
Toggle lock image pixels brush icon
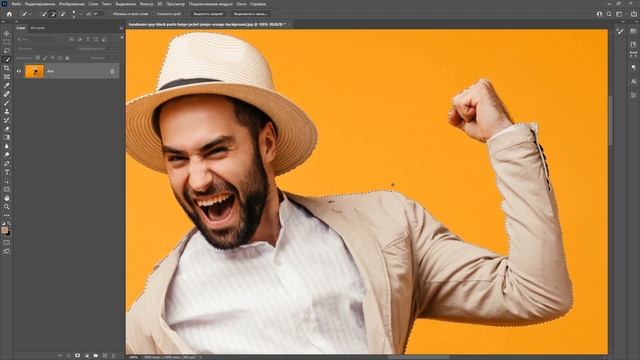(x=45, y=58)
